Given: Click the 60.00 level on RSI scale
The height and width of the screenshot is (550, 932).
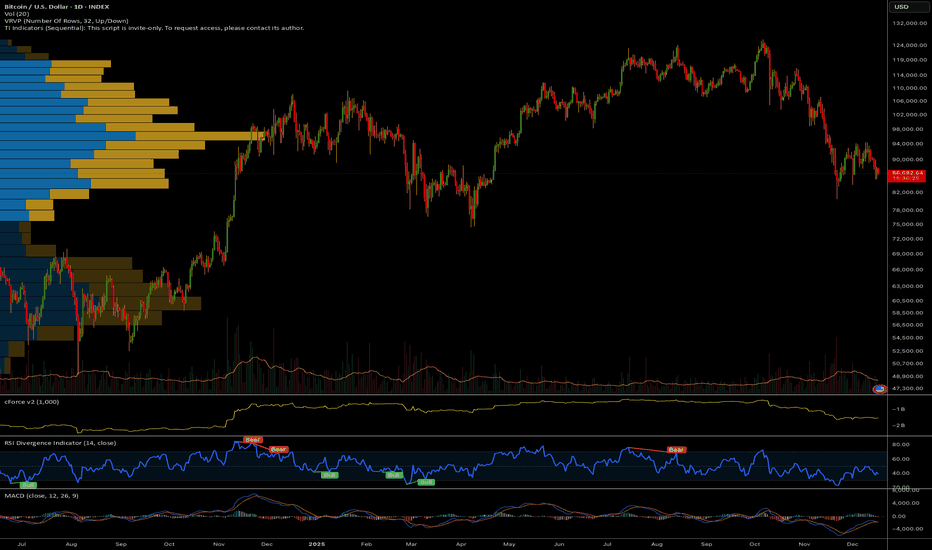Looking at the screenshot, I should click(901, 459).
